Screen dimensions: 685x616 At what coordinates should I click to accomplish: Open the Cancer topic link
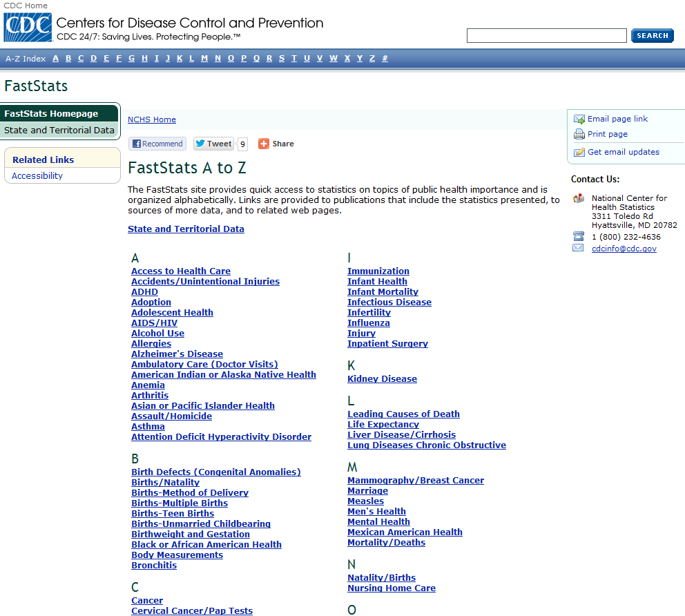click(x=147, y=601)
